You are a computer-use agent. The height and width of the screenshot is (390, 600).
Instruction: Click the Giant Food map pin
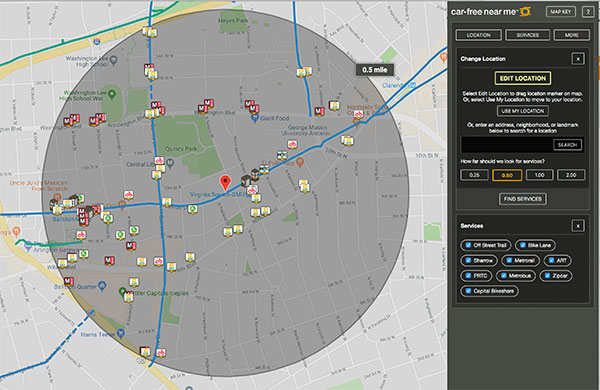(255, 118)
